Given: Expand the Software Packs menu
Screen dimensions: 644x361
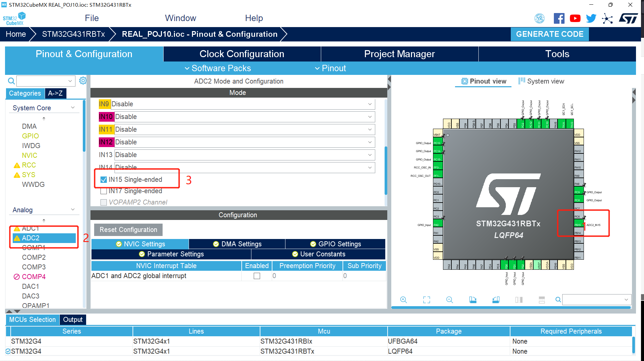Looking at the screenshot, I should [217, 68].
